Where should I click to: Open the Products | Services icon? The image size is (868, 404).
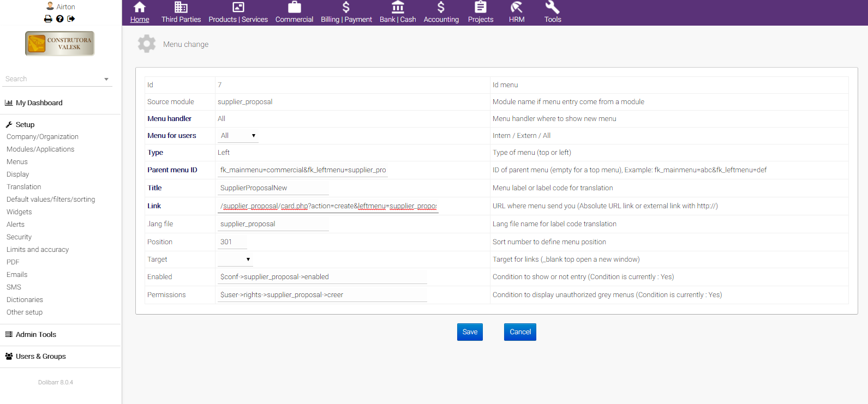coord(238,7)
